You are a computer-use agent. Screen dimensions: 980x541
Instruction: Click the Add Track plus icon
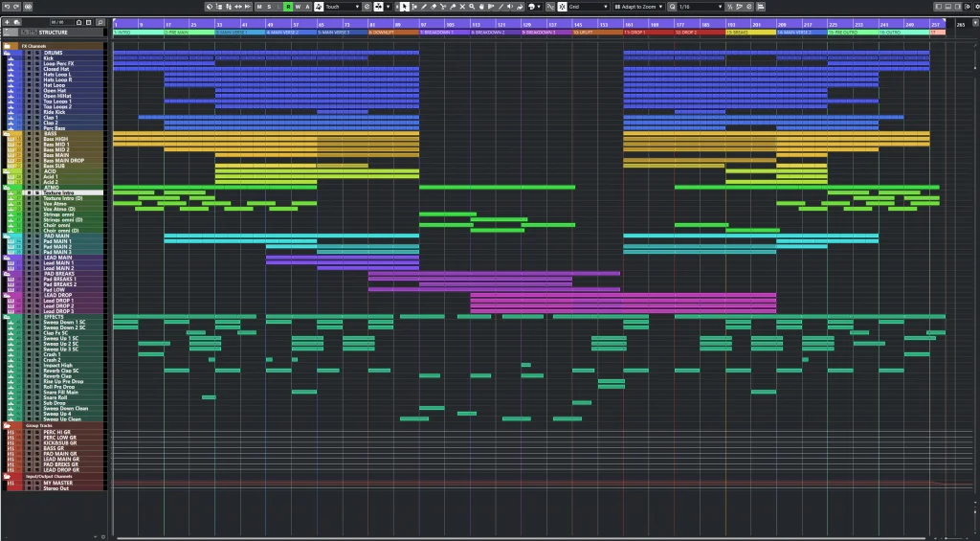(7, 22)
